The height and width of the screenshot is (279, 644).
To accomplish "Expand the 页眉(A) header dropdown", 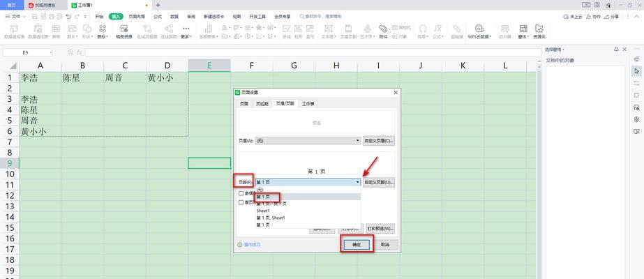I will pos(358,141).
